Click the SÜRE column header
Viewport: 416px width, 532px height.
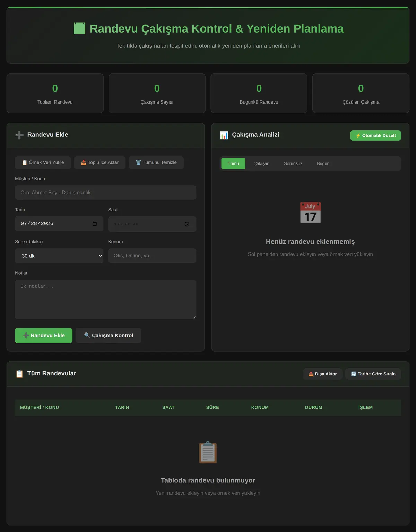(213, 407)
